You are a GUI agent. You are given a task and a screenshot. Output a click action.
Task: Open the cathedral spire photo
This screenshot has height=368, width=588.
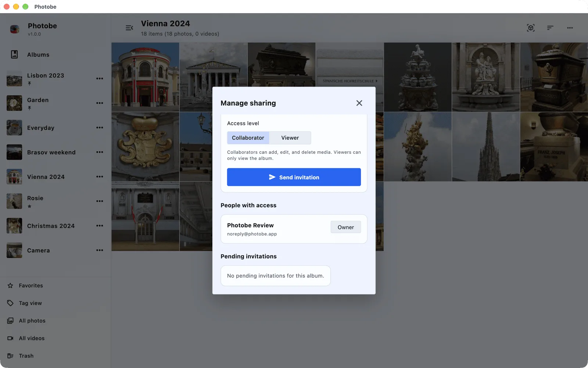[x=486, y=147]
